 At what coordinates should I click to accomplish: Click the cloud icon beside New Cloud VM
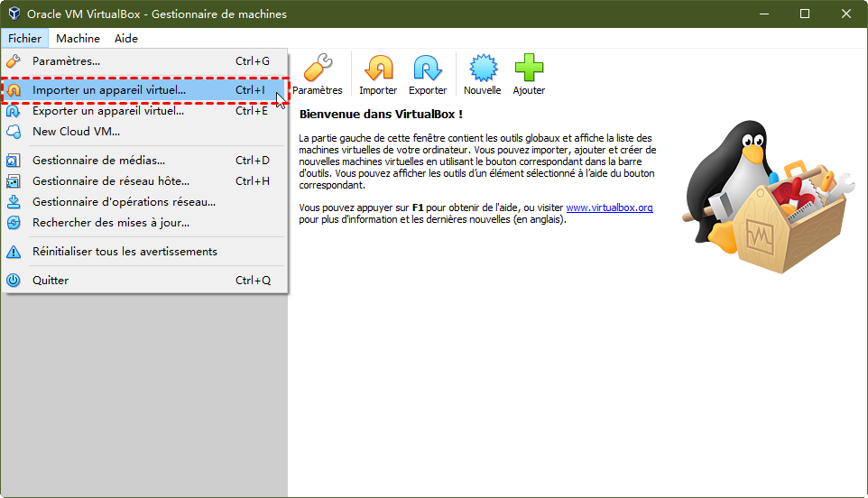(14, 132)
